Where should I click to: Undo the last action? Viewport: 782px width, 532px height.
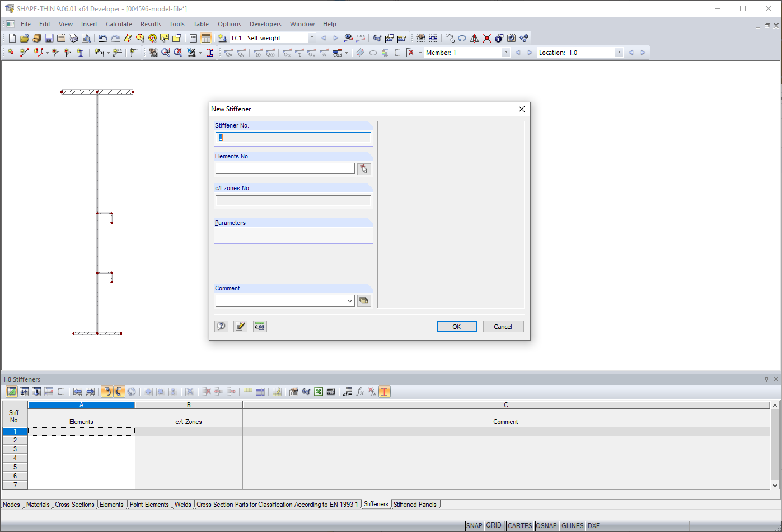pyautogui.click(x=102, y=37)
